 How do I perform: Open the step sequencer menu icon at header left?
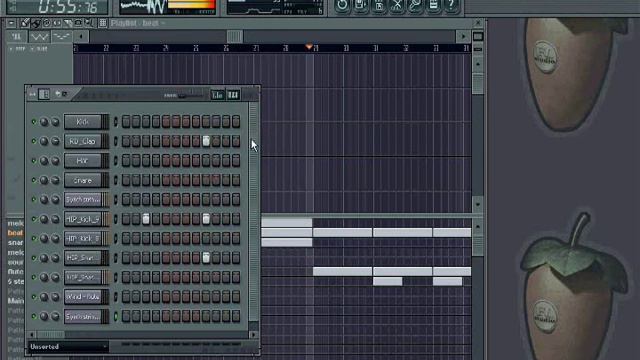[32, 95]
